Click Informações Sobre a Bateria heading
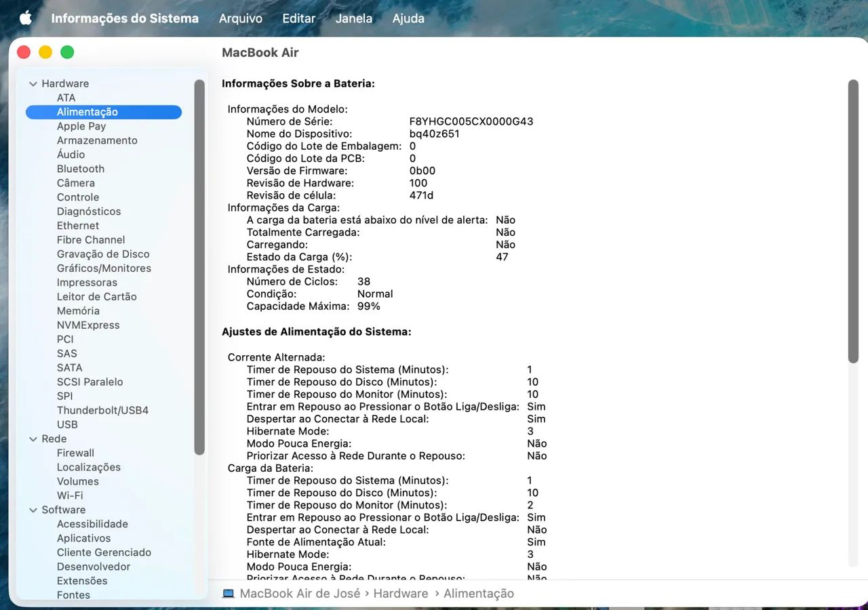This screenshot has width=868, height=610. tap(298, 84)
